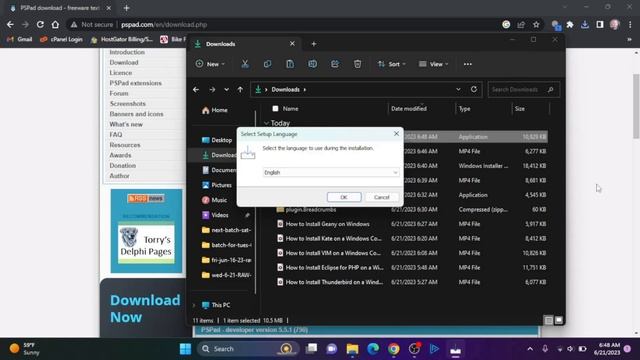Open FAQ link on PSPad site
Viewport: 640px width, 360px height.
pos(116,134)
